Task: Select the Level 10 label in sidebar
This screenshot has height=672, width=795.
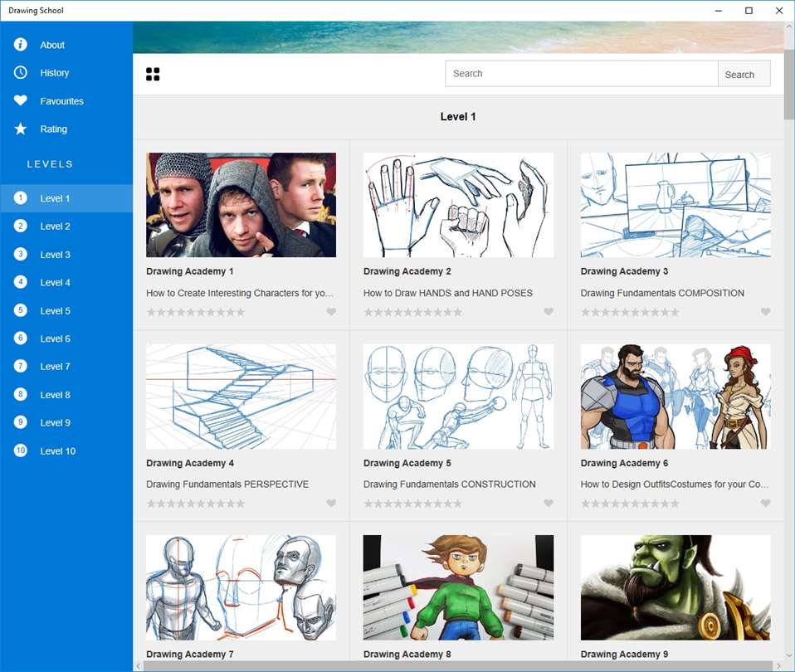Action: coord(58,451)
